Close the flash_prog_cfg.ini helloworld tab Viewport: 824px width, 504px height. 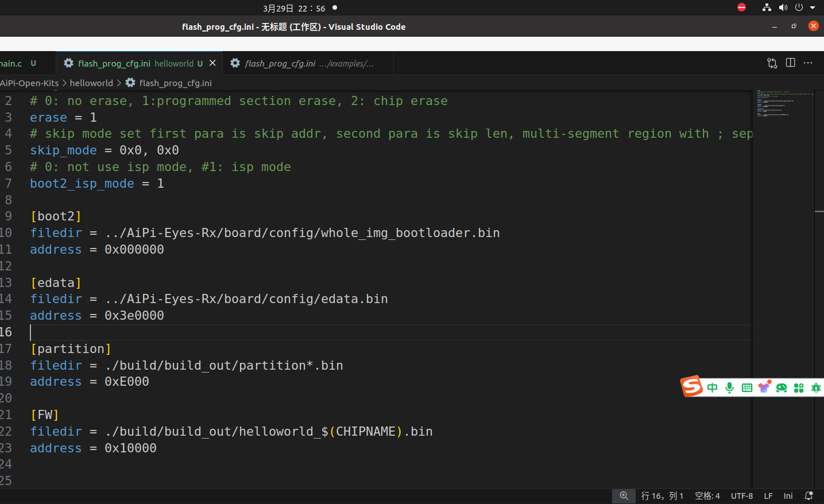pos(212,63)
